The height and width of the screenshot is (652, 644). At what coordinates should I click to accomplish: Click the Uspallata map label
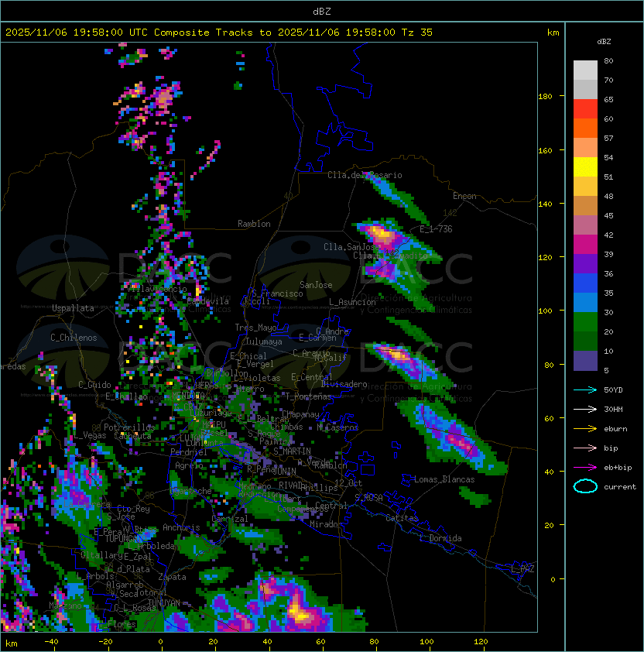pos(73,308)
